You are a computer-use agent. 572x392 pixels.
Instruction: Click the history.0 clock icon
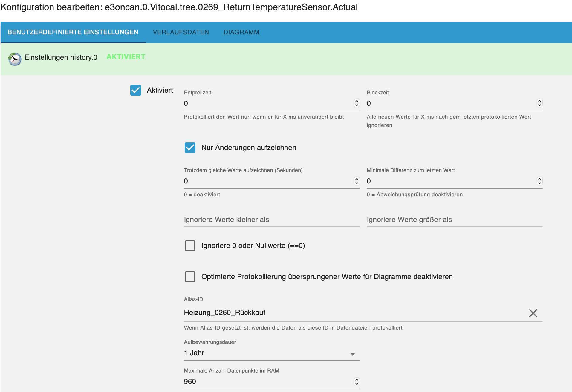pos(15,59)
